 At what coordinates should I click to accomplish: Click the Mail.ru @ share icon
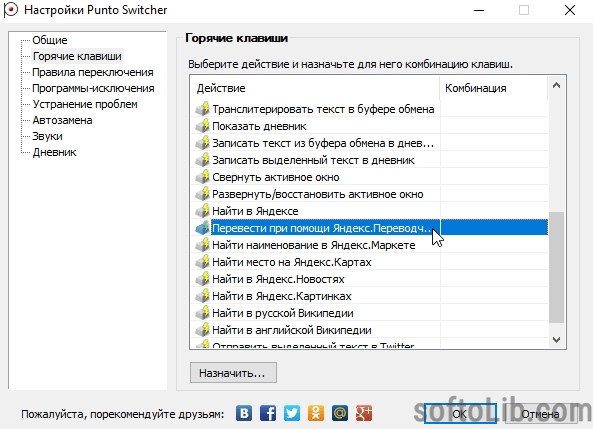click(x=340, y=413)
